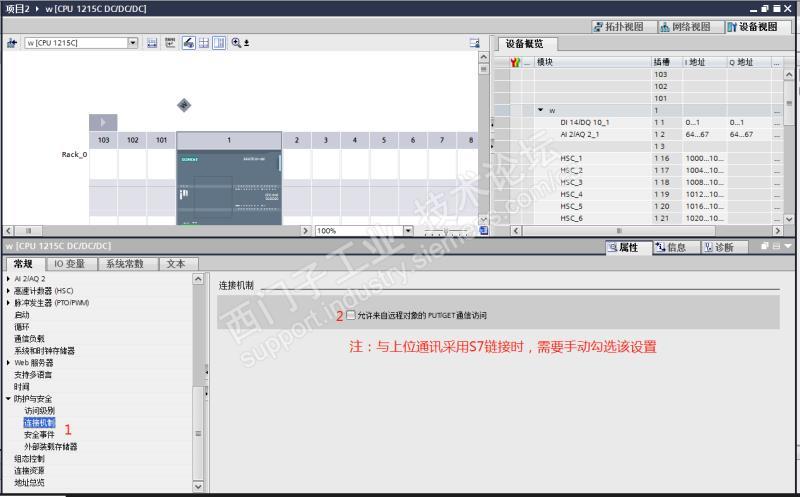This screenshot has width=800, height=497.
Task: Click the I 地址 column header
Action: (705, 62)
